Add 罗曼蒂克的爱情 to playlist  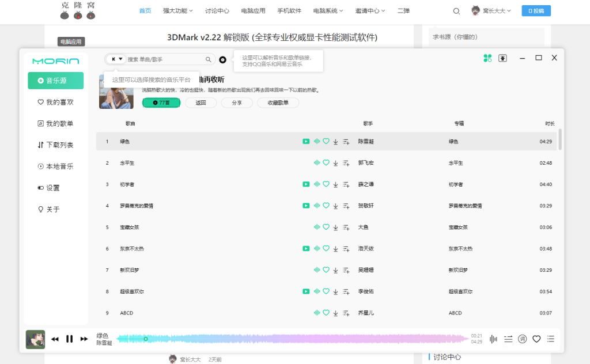coord(346,206)
